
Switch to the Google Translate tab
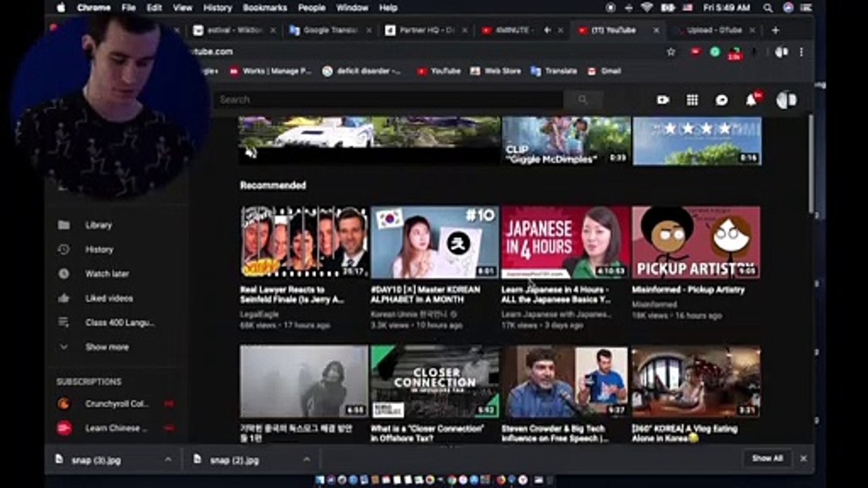330,30
